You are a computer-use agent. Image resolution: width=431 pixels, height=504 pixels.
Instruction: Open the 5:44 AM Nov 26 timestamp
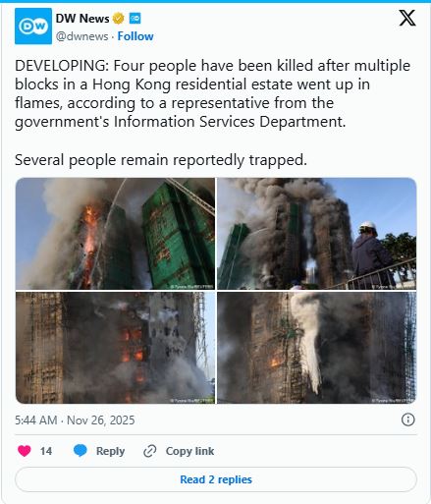tap(75, 420)
